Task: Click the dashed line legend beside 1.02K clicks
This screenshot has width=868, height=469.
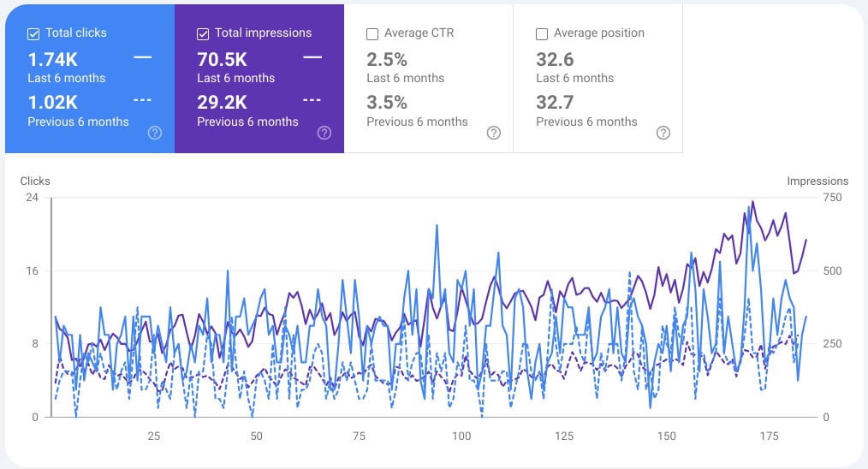Action: point(142,100)
